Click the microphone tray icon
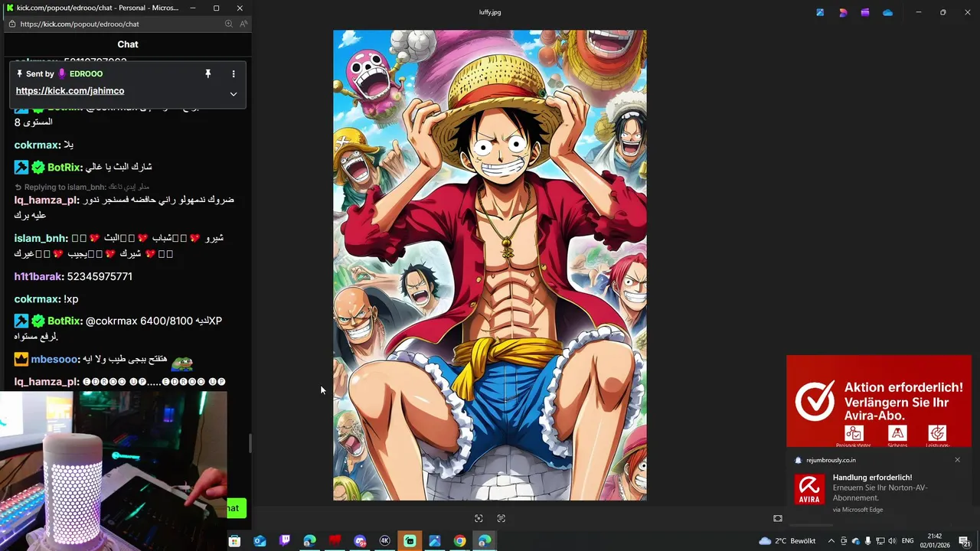Viewport: 980px width, 551px height. 868,541
